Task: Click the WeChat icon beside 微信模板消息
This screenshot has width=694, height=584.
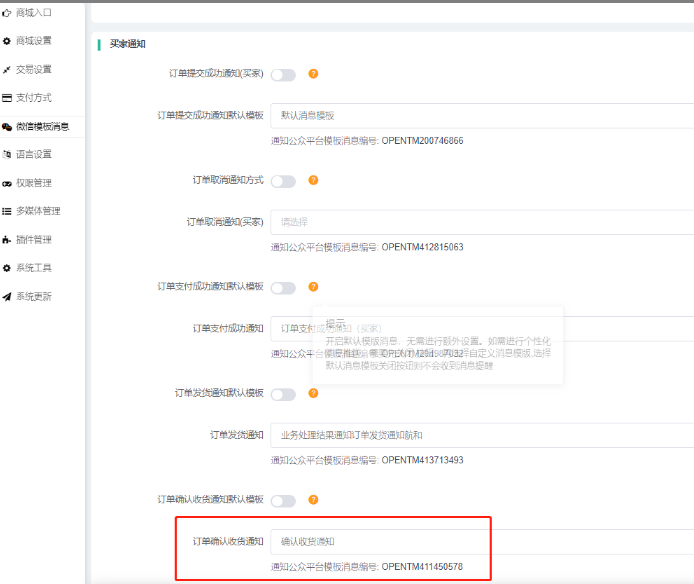Action: click(7, 127)
